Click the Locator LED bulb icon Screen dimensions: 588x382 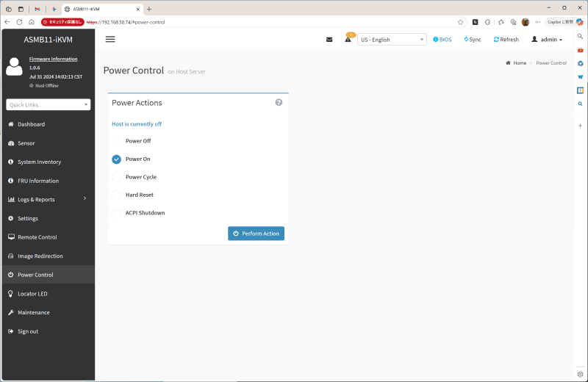coord(11,294)
